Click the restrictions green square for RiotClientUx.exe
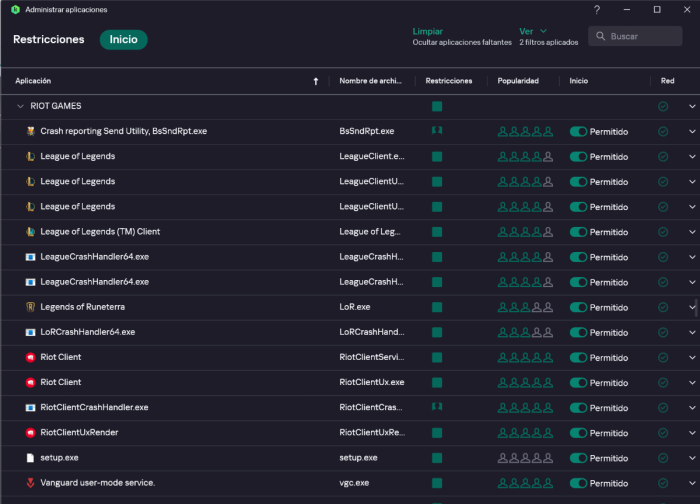Image resolution: width=700 pixels, height=504 pixels. click(437, 382)
